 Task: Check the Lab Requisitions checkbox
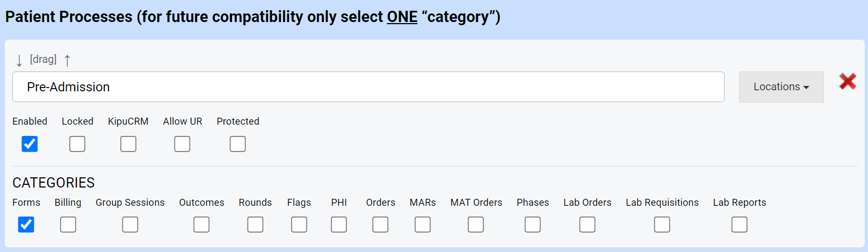point(662,225)
